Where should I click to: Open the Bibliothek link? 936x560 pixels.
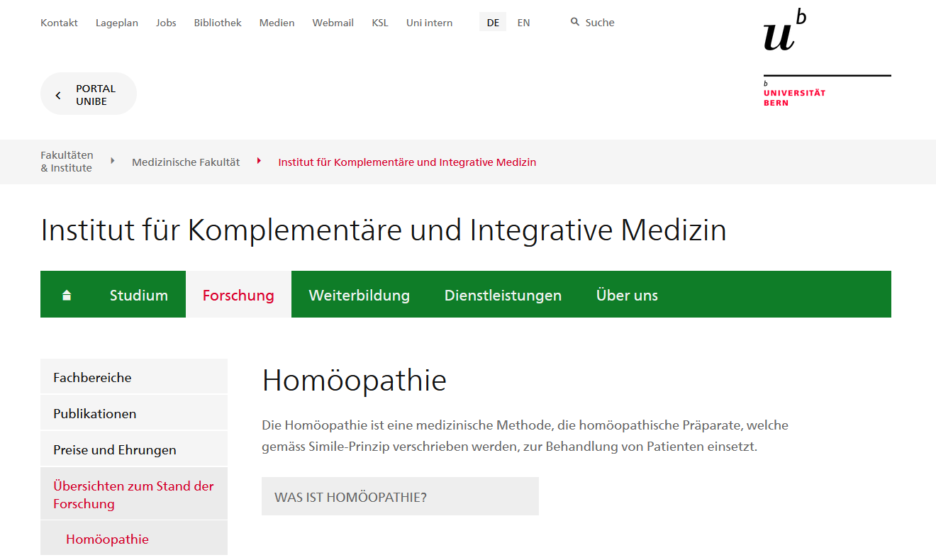(x=218, y=23)
